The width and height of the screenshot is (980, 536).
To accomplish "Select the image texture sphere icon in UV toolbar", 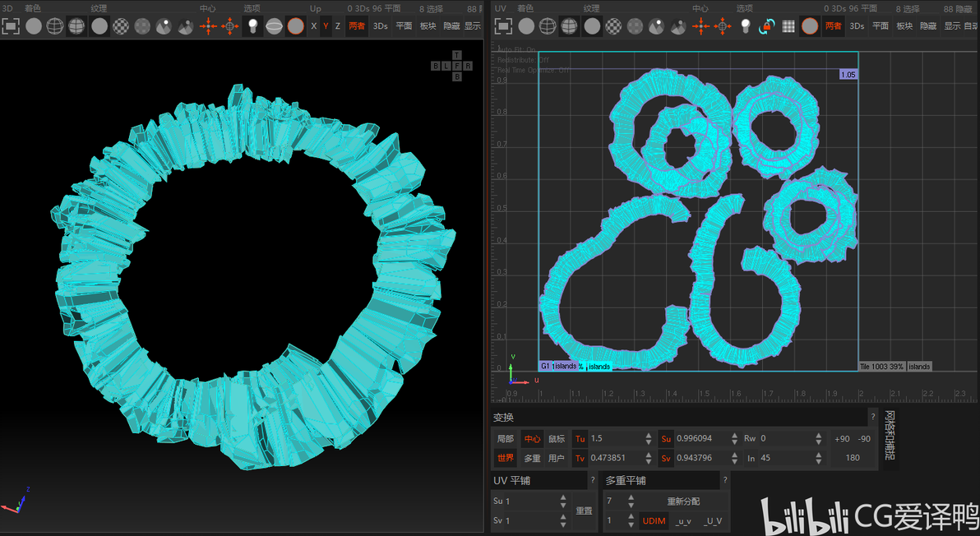I will coord(656,26).
